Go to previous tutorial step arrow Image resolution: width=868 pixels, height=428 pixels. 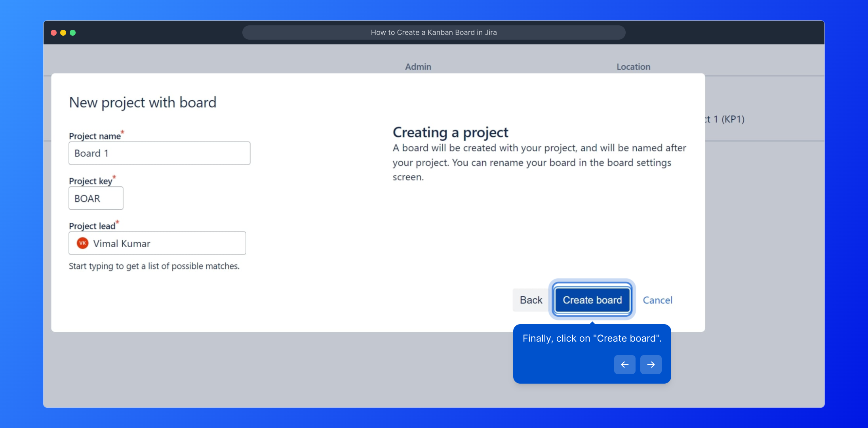tap(624, 365)
